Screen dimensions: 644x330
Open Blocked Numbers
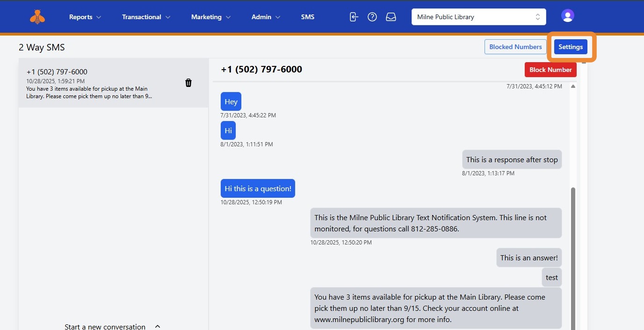[515, 47]
